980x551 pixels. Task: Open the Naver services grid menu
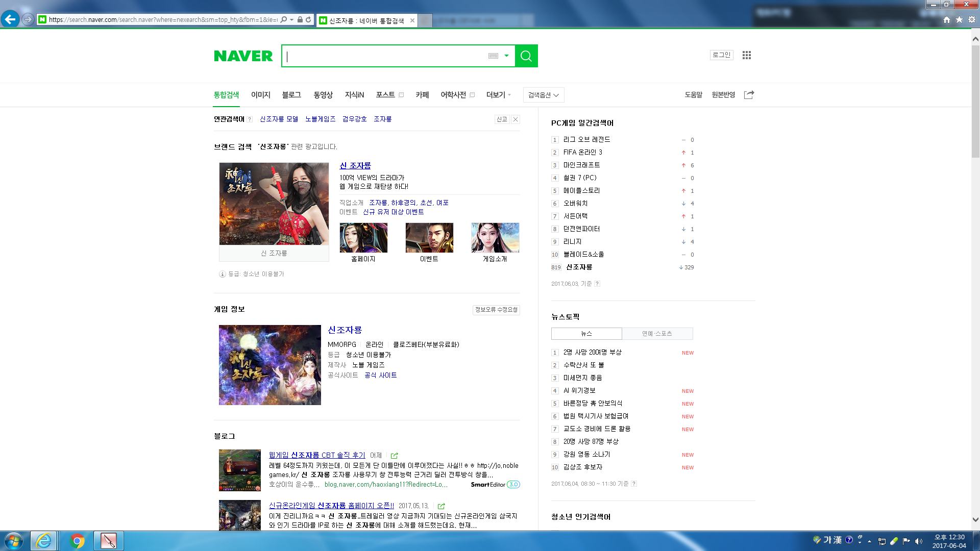[x=747, y=55]
